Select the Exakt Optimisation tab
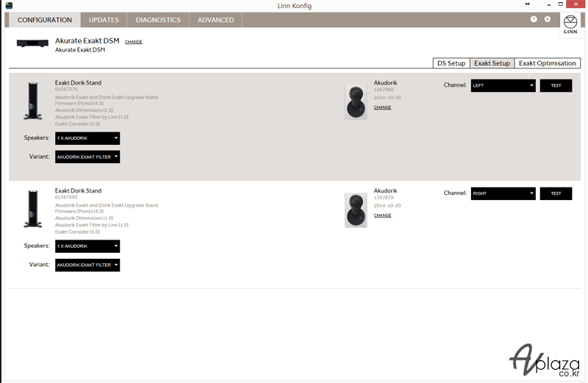588x383 pixels. 547,63
